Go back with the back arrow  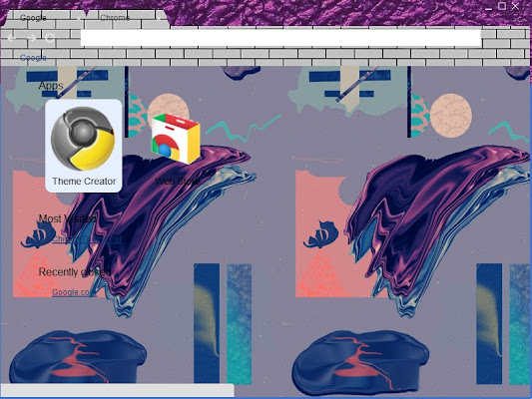(11, 38)
